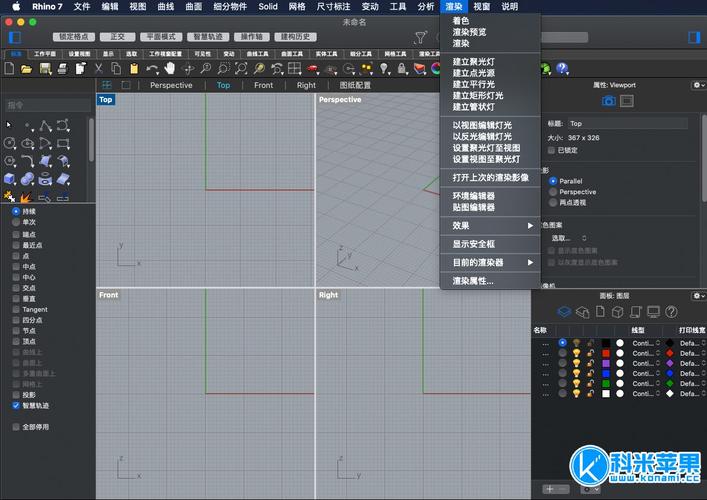This screenshot has height=500, width=707.
Task: Select the Polyline tool in left toolbox
Action: coord(45,126)
